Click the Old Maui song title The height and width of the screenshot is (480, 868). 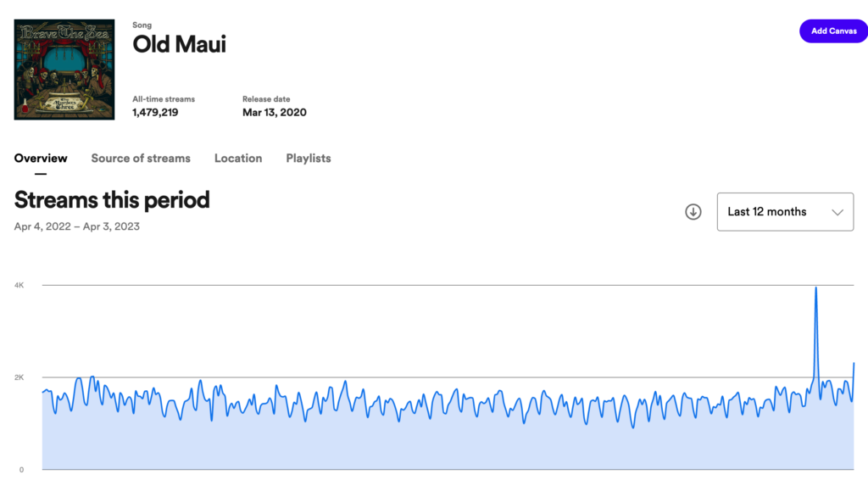point(179,44)
